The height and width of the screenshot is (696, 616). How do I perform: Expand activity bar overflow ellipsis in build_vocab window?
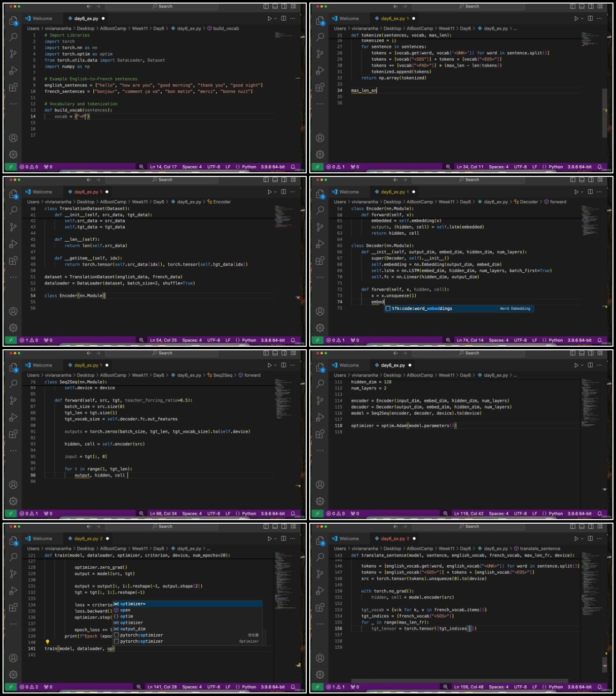point(13,104)
